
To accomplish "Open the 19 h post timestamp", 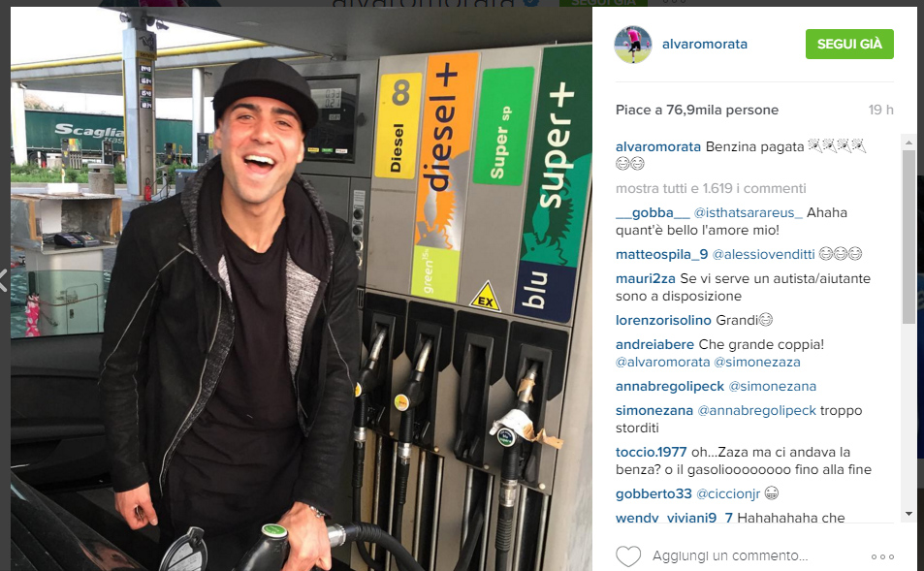I will coord(880,111).
